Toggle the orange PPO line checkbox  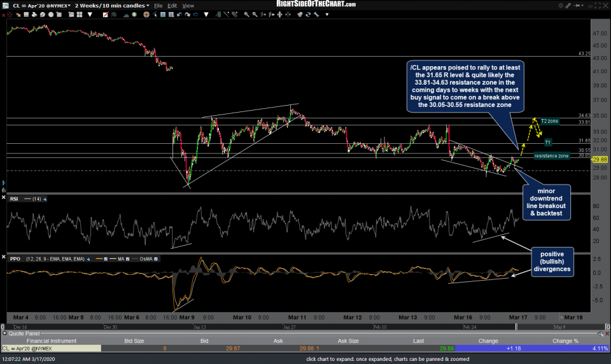tap(106, 259)
